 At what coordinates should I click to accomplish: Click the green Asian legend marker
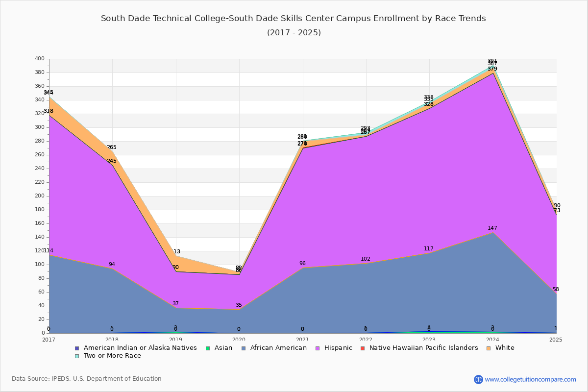click(x=208, y=348)
